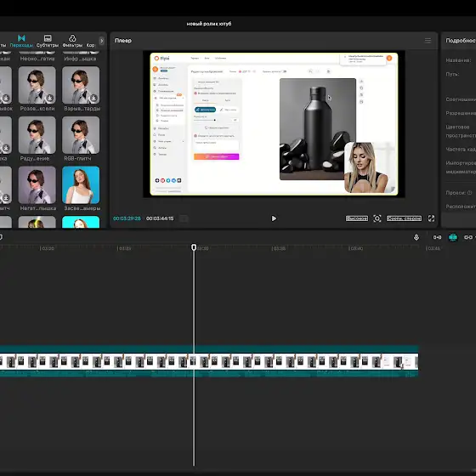Open the player hamburger menu
476x476 pixels.
click(428, 41)
